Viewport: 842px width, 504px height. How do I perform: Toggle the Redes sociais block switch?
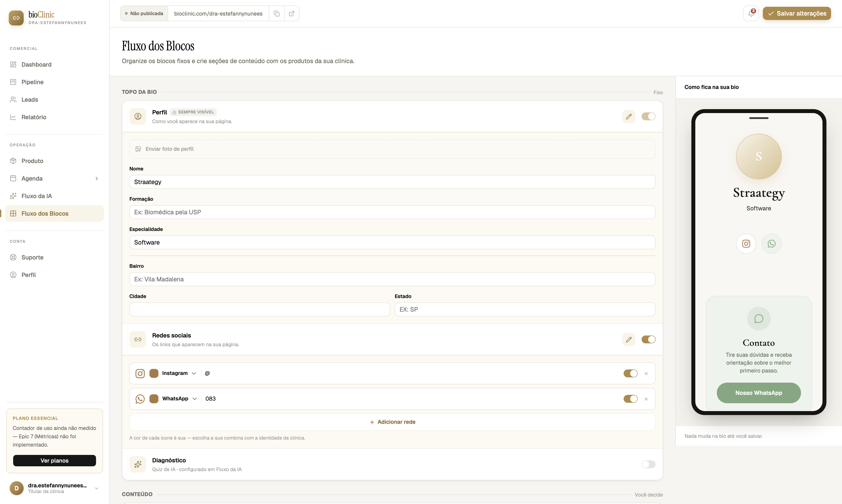click(x=648, y=340)
